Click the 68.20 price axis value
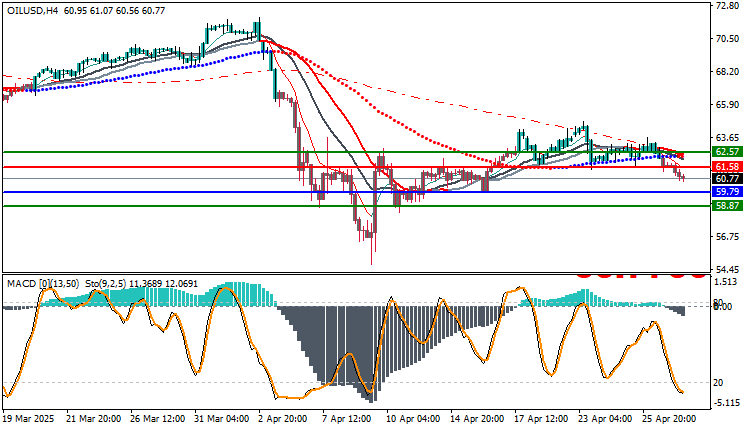 click(728, 72)
